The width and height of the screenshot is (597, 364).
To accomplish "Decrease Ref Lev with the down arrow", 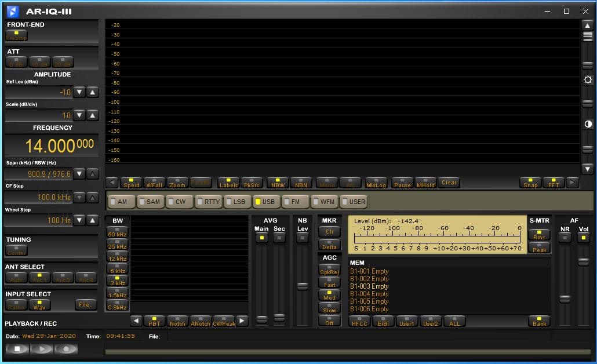I will point(79,92).
